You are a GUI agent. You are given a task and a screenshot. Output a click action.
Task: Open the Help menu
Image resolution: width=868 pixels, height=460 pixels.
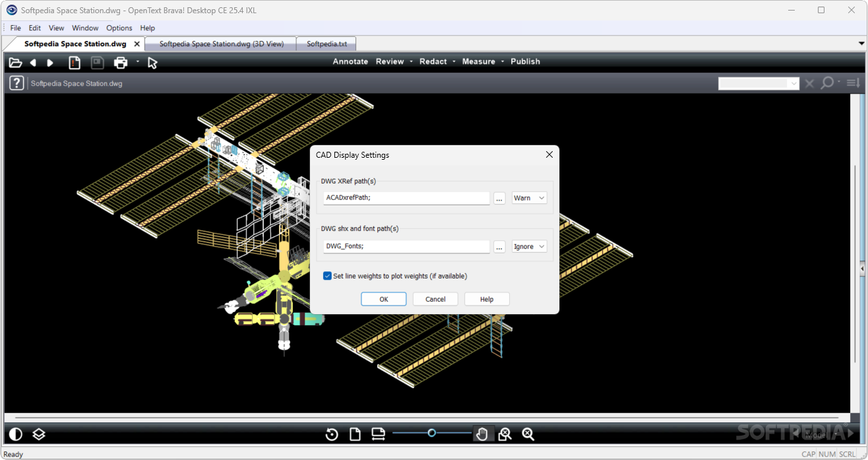tap(148, 28)
